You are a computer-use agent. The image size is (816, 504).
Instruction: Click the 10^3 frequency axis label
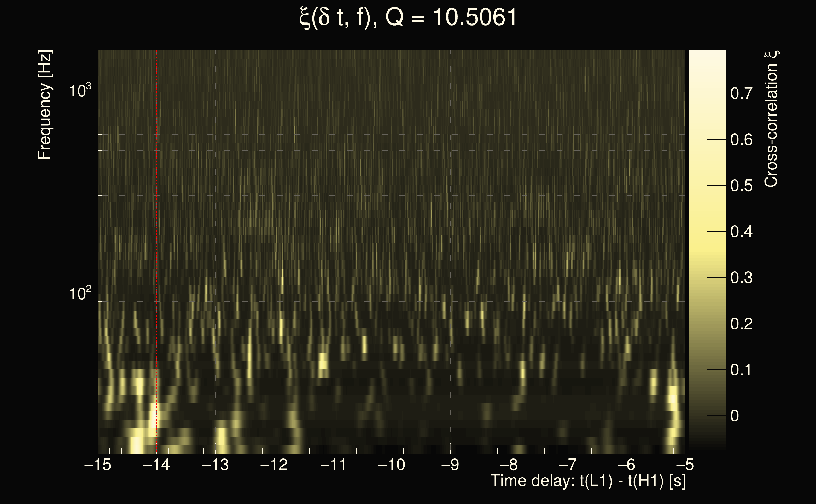(80, 91)
